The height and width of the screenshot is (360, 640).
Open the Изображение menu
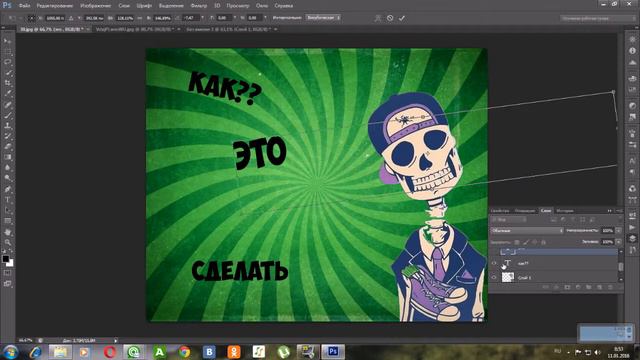[96, 6]
